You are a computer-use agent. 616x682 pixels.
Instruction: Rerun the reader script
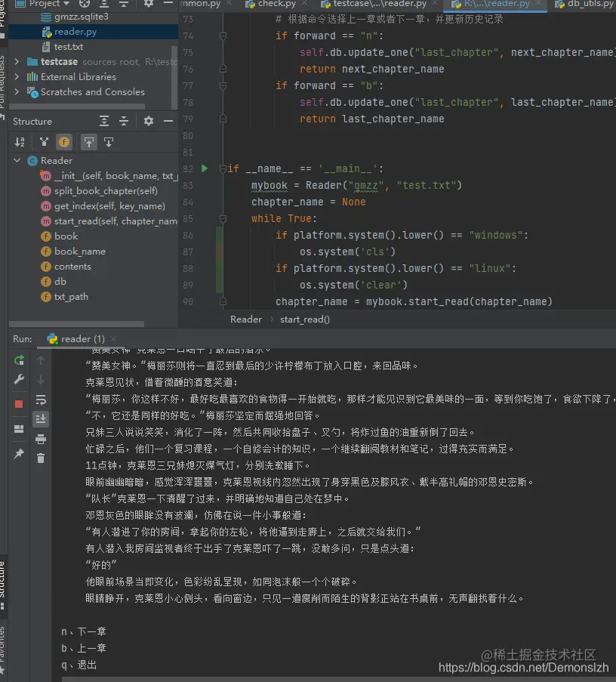[x=19, y=361]
